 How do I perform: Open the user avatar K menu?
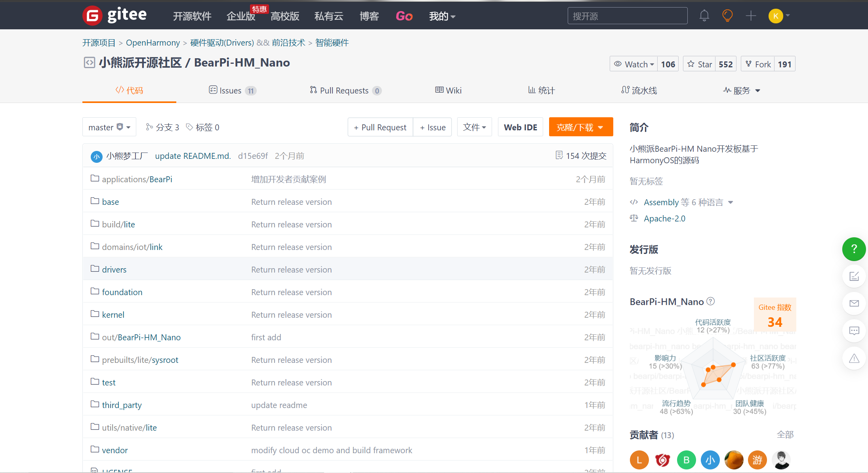point(779,16)
